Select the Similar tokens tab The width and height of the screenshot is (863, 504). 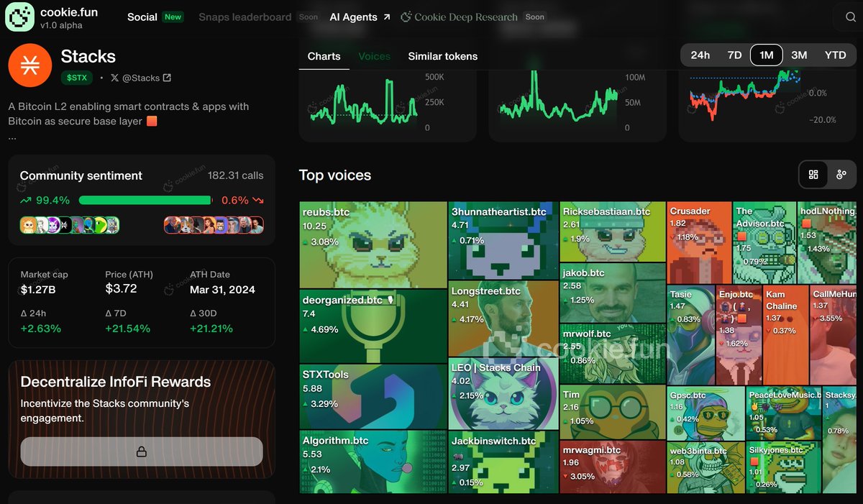coord(442,56)
